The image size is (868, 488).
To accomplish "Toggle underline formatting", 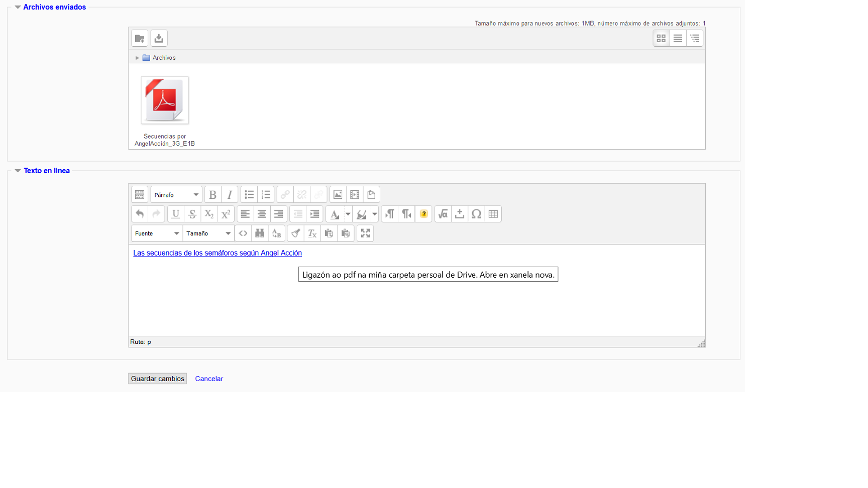I will [x=175, y=214].
